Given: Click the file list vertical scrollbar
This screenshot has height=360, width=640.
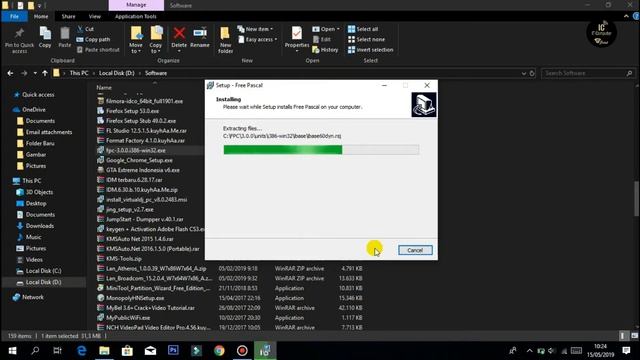Looking at the screenshot, I should click(x=637, y=199).
